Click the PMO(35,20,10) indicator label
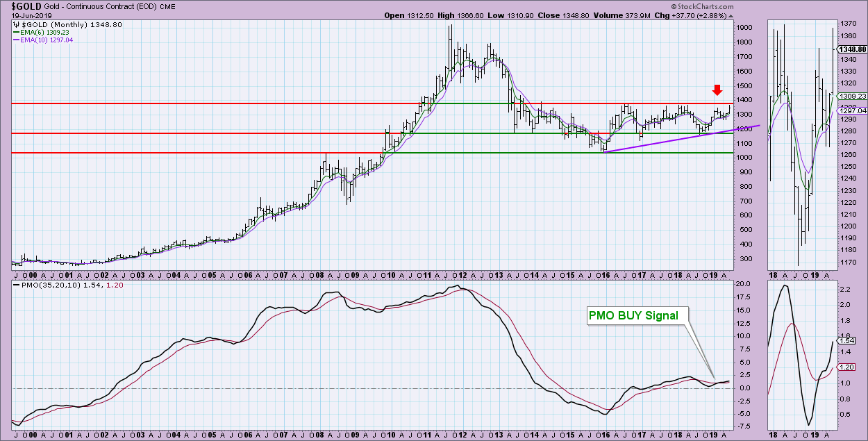 pyautogui.click(x=43, y=286)
